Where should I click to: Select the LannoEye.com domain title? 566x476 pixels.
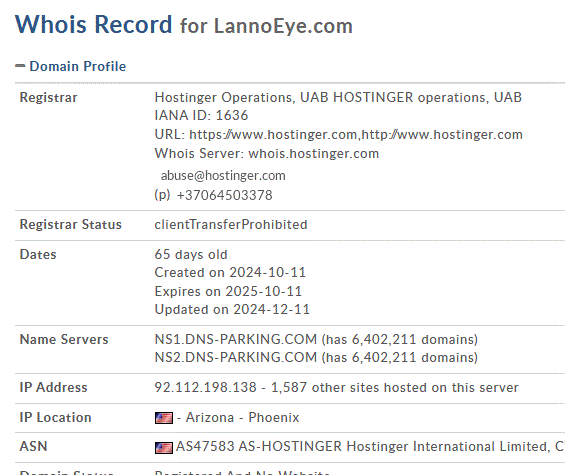(283, 26)
